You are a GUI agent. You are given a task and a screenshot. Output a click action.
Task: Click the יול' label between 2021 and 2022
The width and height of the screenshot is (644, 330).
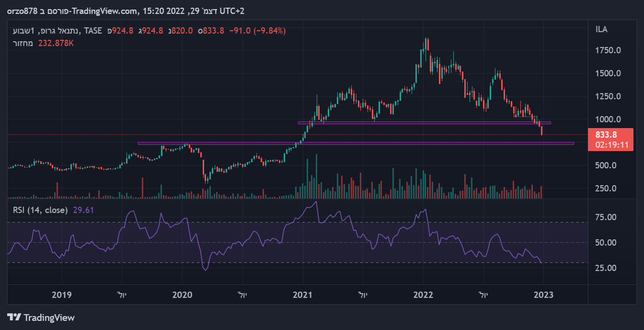[x=363, y=295]
